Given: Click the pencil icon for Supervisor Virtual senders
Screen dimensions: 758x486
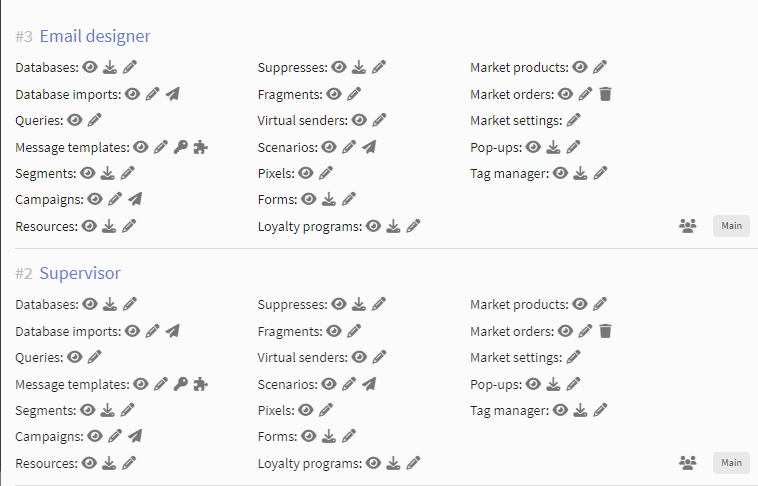Looking at the screenshot, I should tap(379, 357).
